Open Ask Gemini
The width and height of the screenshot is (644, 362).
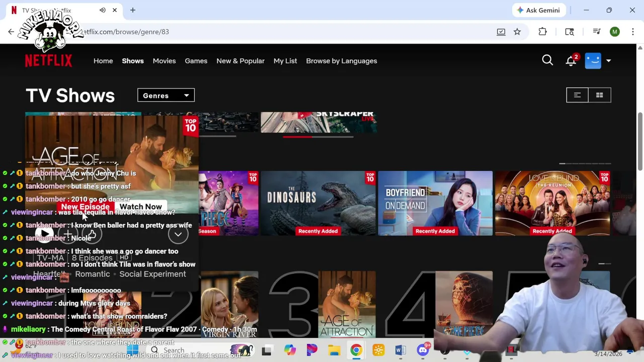[538, 10]
